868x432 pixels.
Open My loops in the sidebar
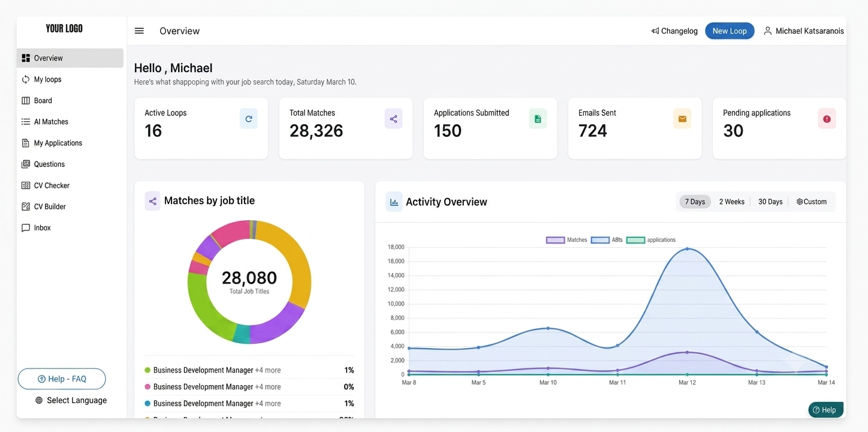[x=70, y=79]
